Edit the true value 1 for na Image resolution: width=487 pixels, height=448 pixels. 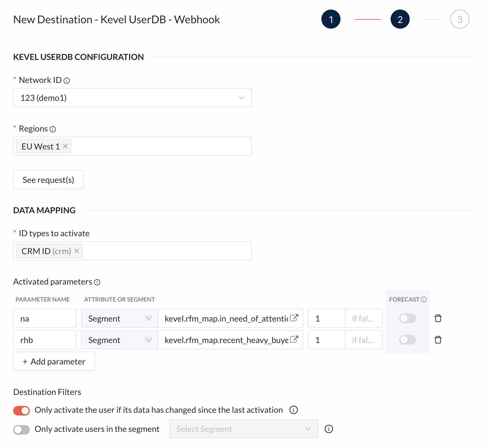pos(327,319)
